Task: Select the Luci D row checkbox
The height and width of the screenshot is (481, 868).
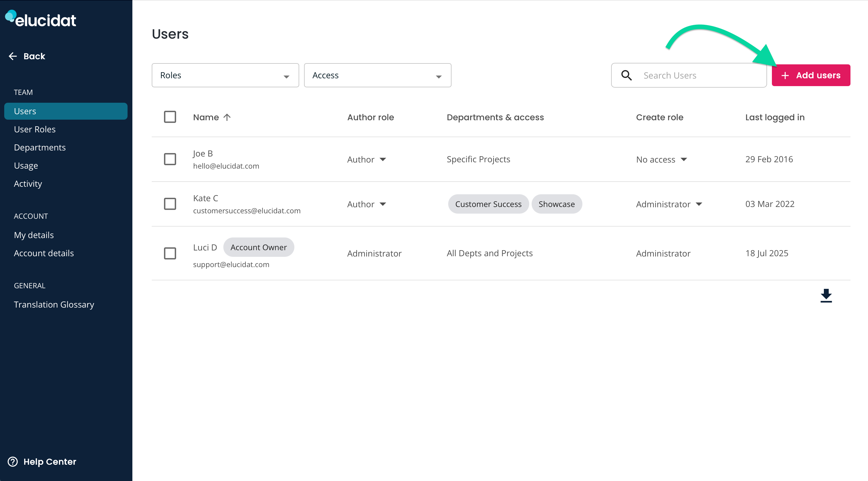Action: (170, 253)
